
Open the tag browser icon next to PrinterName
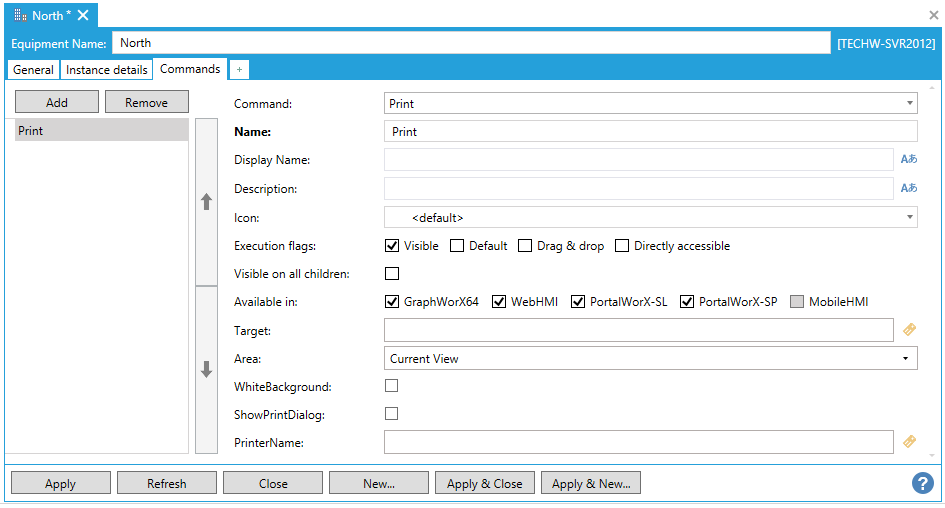point(909,441)
